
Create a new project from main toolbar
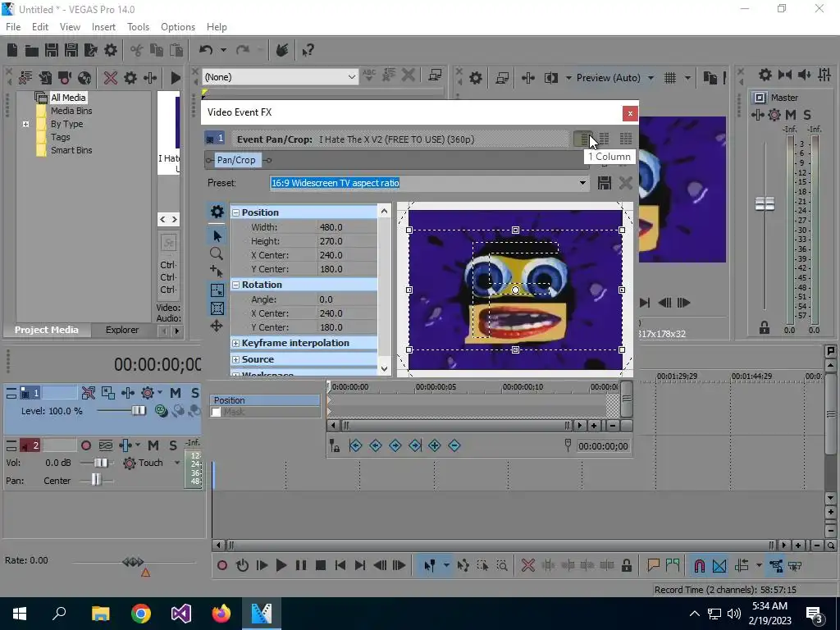tap(12, 50)
